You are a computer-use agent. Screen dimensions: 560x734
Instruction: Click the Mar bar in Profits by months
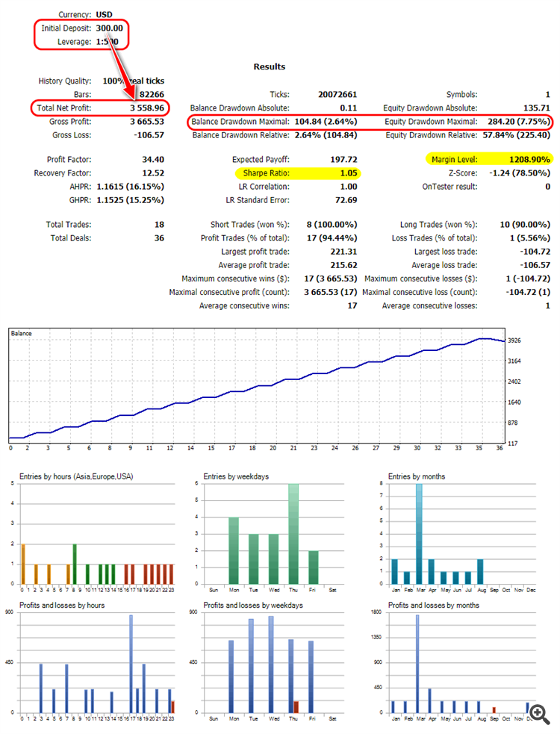pyautogui.click(x=417, y=664)
